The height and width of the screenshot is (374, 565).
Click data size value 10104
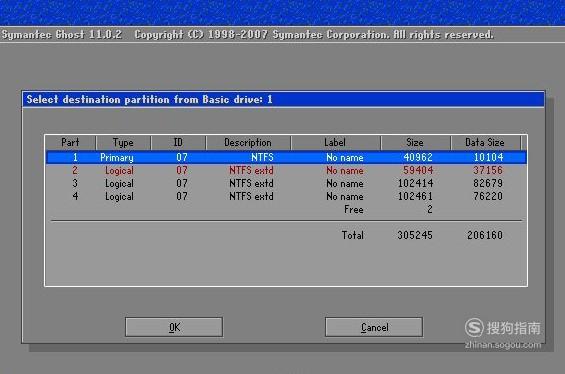click(488, 157)
